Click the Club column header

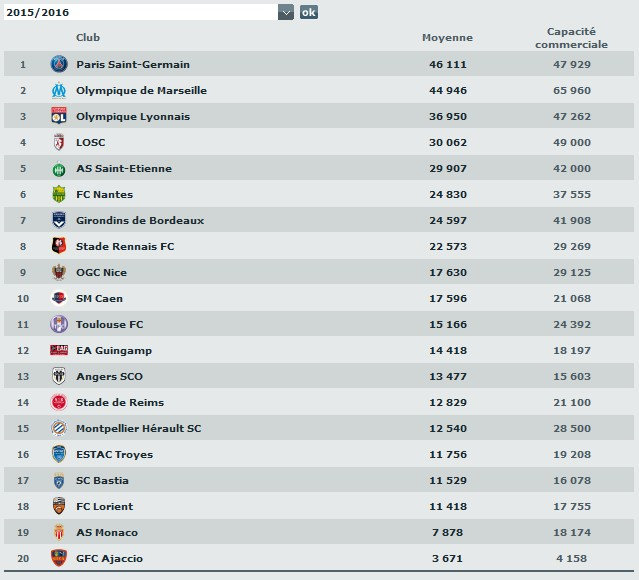click(88, 38)
